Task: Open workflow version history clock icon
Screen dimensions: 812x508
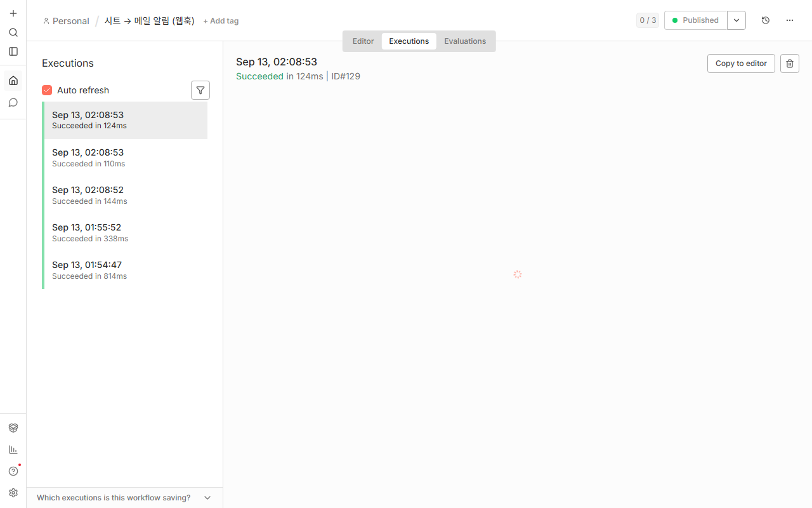Action: point(766,20)
